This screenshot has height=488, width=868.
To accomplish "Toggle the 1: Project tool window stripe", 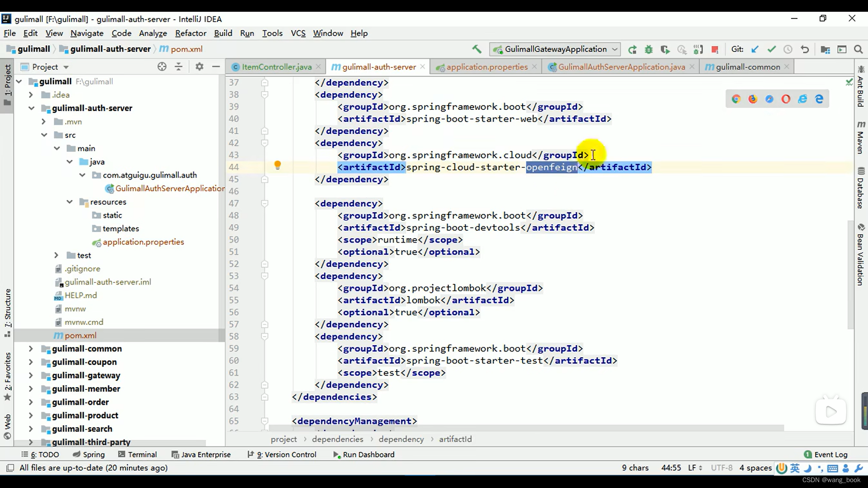I will [8, 84].
